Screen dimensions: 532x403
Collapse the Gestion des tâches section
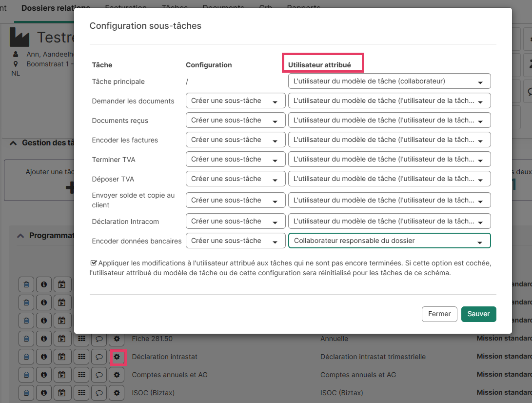tap(13, 143)
